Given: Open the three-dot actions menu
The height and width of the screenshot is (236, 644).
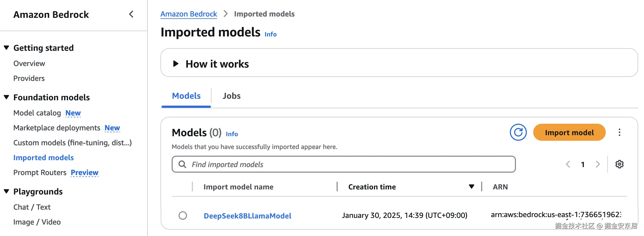Looking at the screenshot, I should point(619,132).
